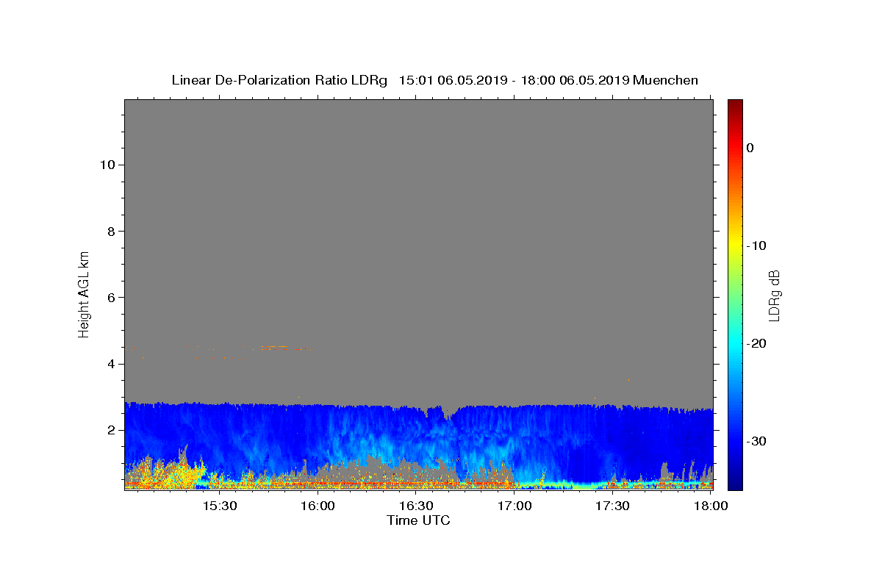Click the 'LDRg dB' colorbar label
This screenshot has width=882, height=588.
point(773,295)
